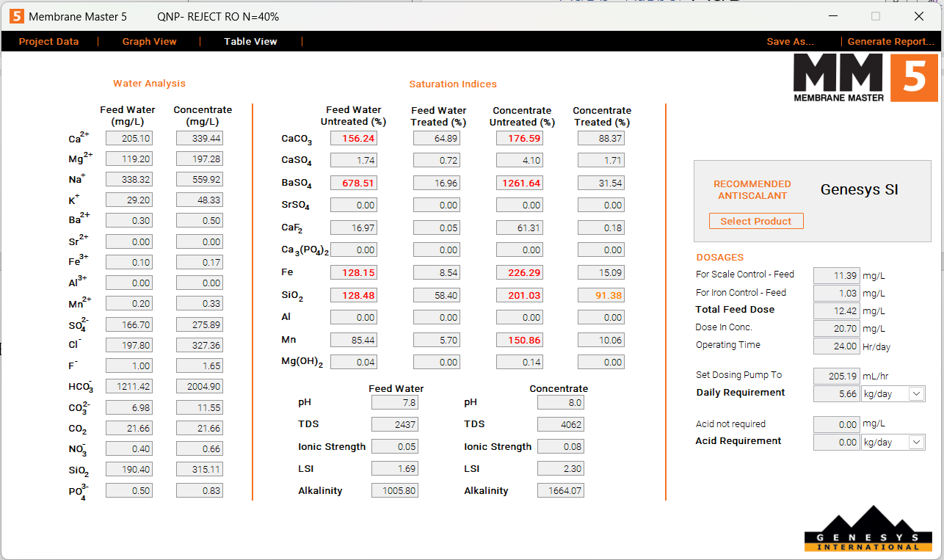This screenshot has height=560, width=944.
Task: Click the concentrate Alkalinity value 1664.07
Action: 561,490
